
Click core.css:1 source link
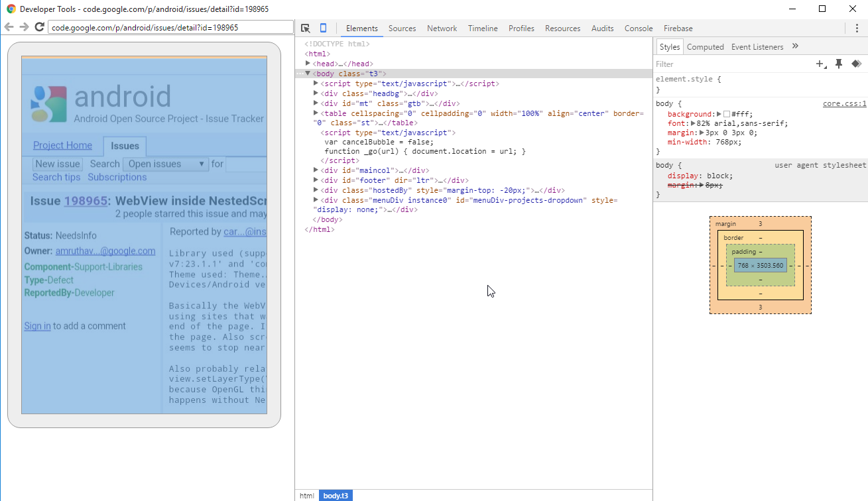[844, 104]
